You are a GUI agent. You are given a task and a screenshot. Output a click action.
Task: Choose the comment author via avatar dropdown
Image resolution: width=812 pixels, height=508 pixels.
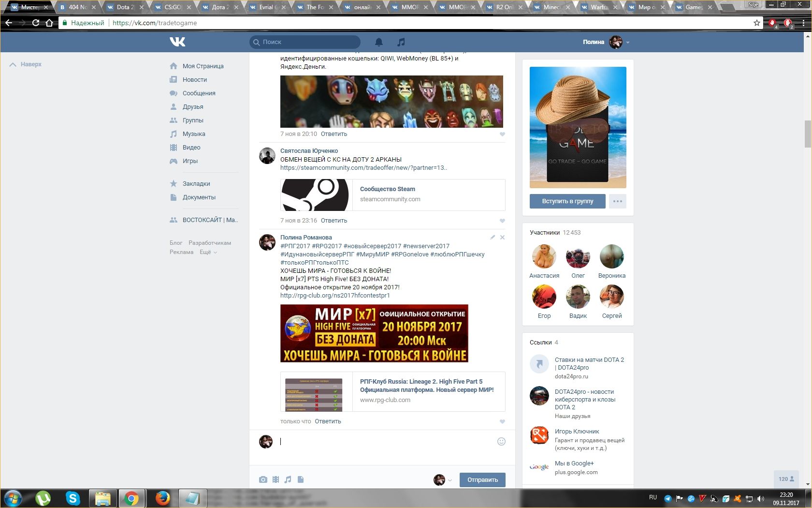443,480
